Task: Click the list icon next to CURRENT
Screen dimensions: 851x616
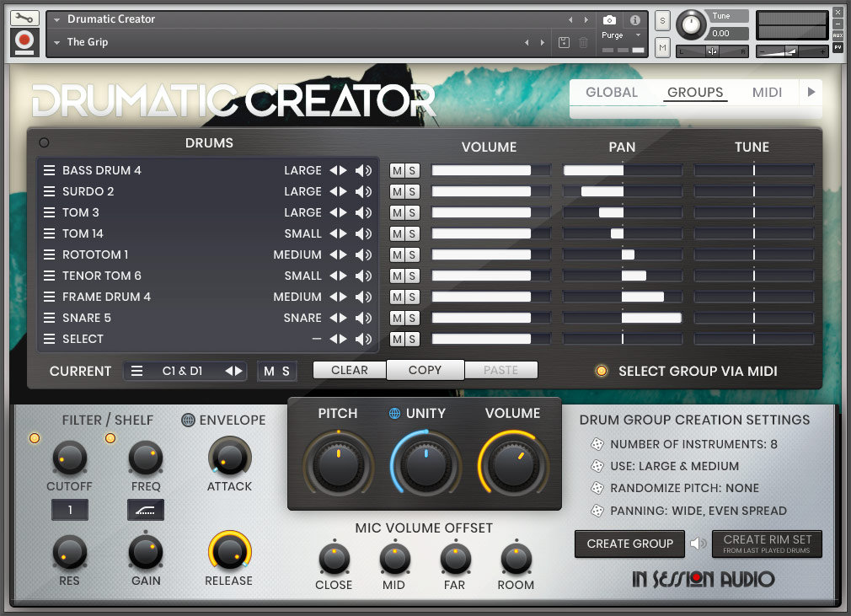Action: coord(137,371)
